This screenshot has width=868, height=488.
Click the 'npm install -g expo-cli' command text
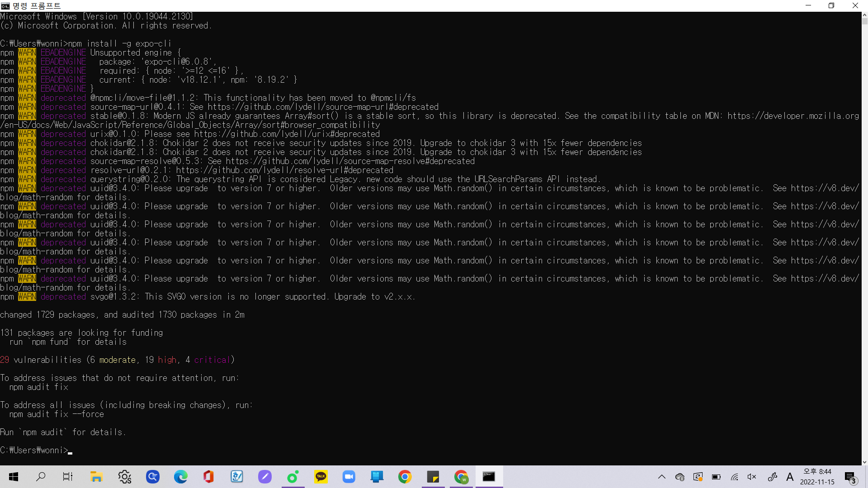click(x=120, y=44)
